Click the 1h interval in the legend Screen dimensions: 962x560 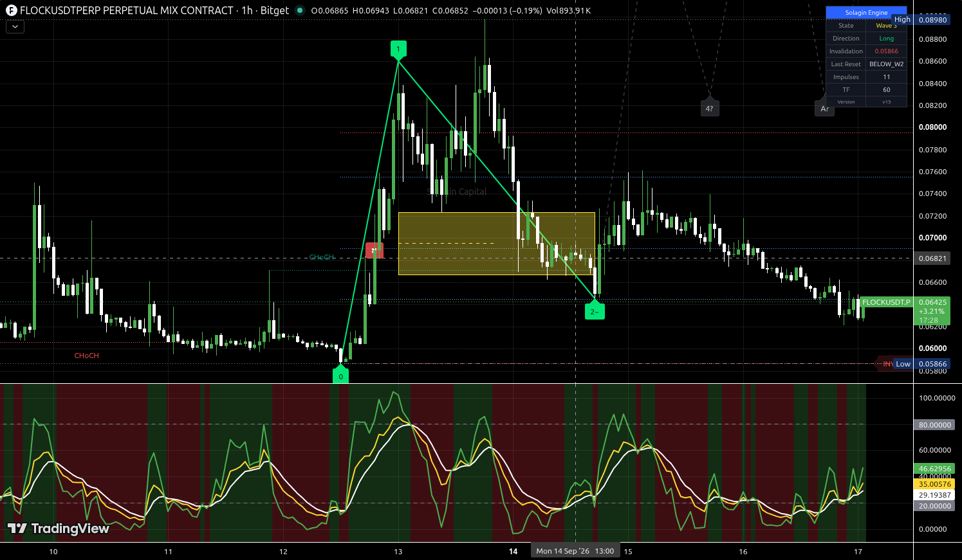click(247, 10)
